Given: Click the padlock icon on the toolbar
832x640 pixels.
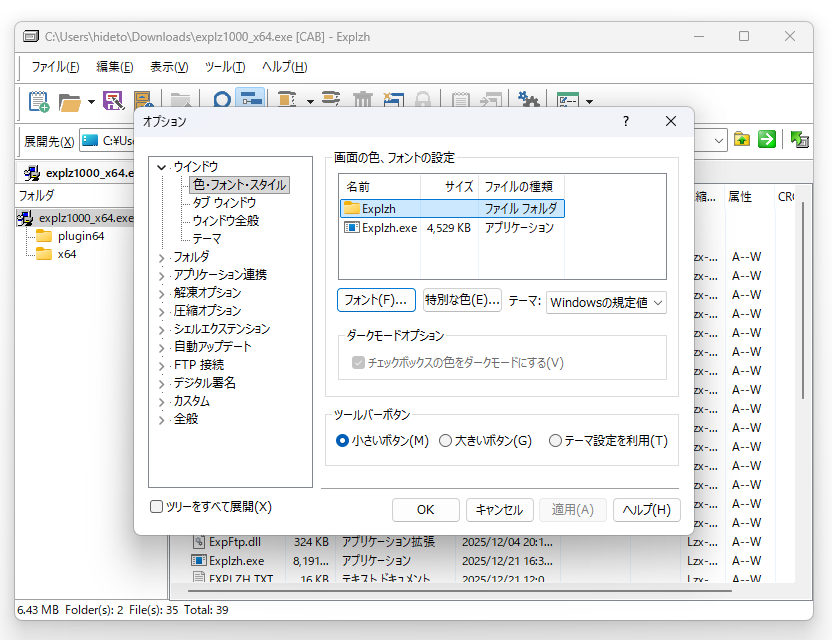Looking at the screenshot, I should coord(423,100).
